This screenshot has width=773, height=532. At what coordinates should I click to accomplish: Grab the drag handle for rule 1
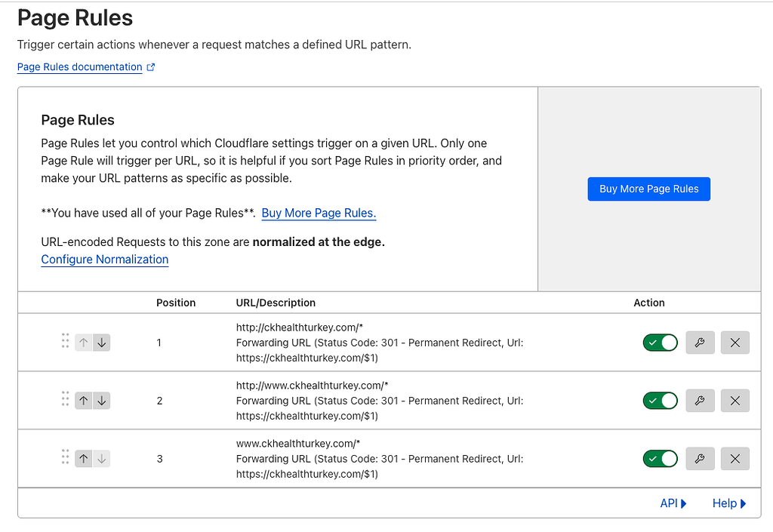[x=66, y=341]
